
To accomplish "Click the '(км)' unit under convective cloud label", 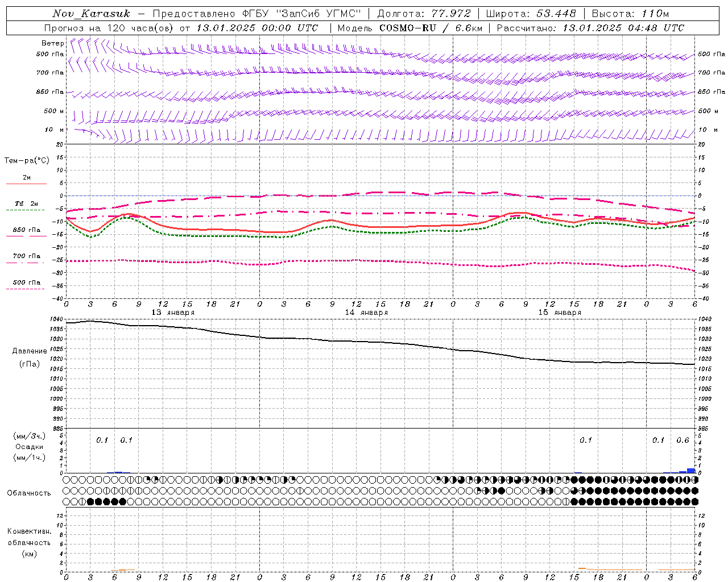I will pos(29,553).
